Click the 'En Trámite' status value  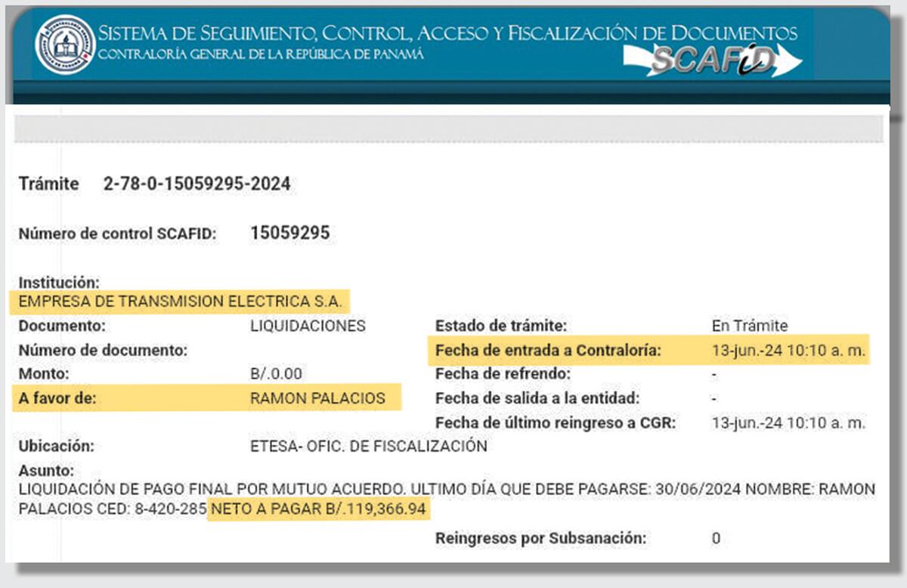(x=750, y=326)
